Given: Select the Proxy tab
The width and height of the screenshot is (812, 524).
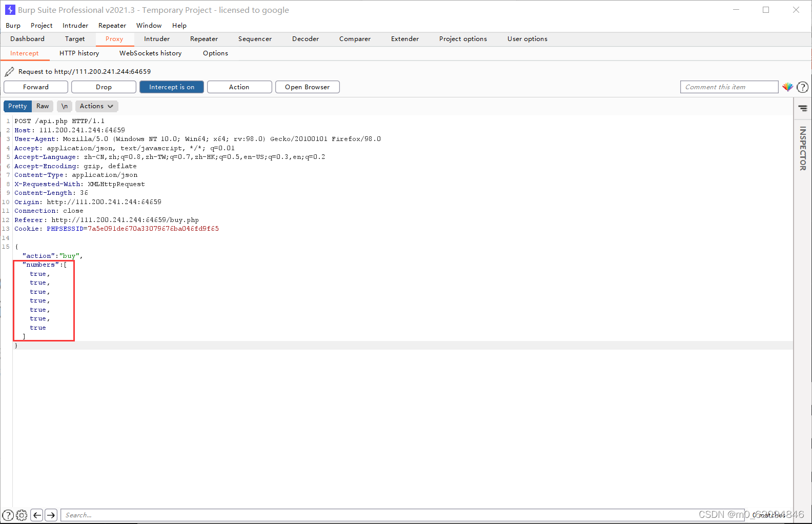Looking at the screenshot, I should [114, 39].
